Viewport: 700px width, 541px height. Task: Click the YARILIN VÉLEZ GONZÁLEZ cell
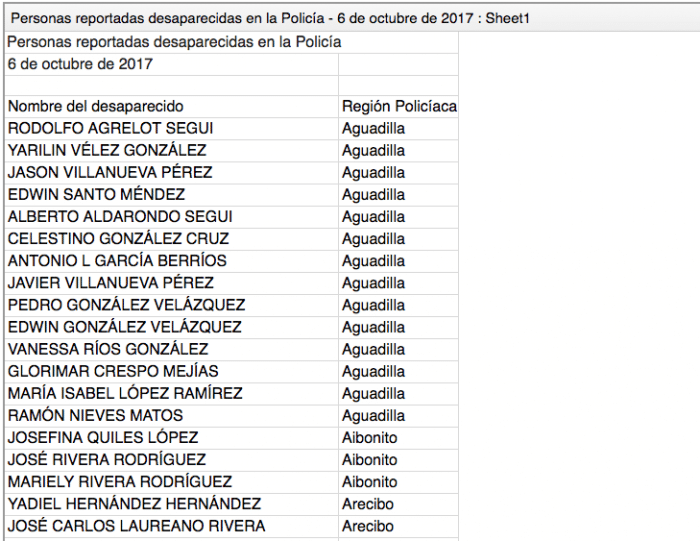171,150
